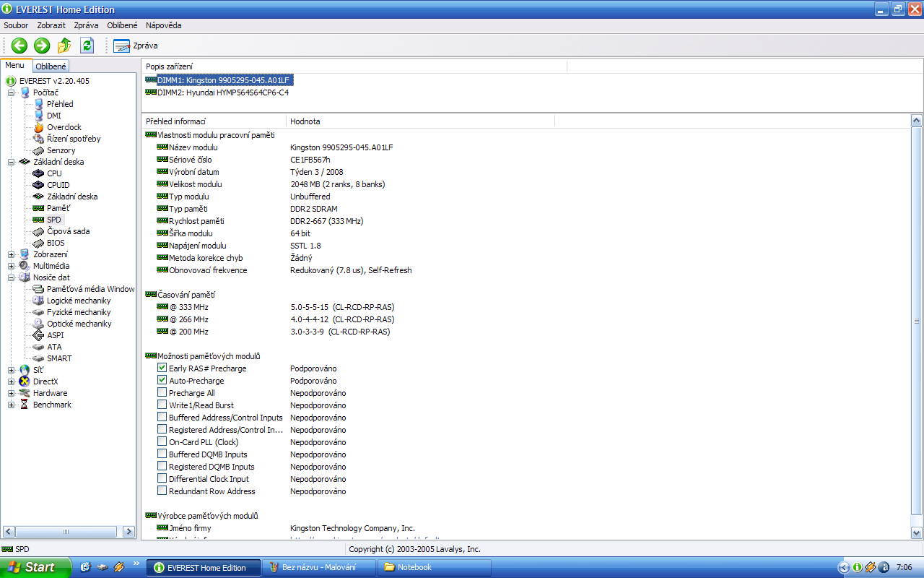Click the green Forward arrow toolbar icon
This screenshot has width=924, height=578.
(x=42, y=46)
